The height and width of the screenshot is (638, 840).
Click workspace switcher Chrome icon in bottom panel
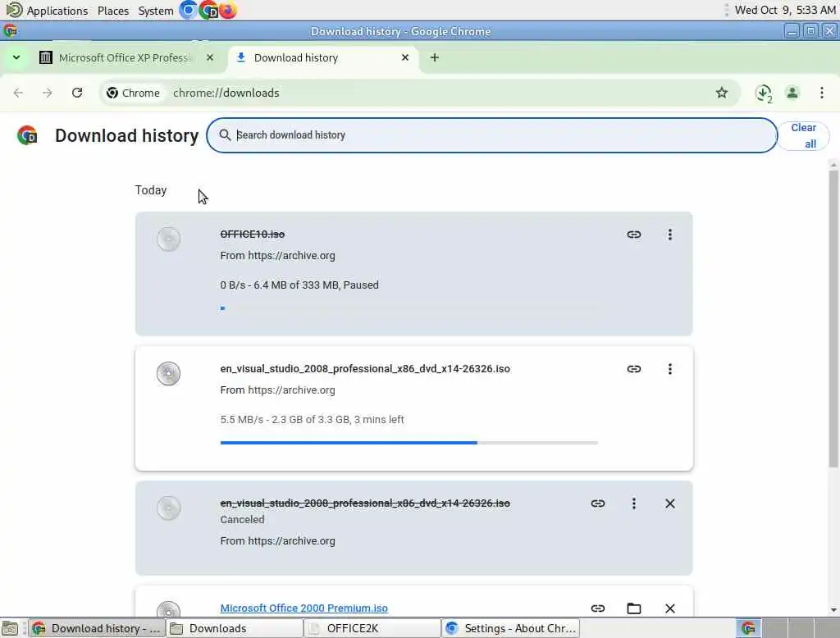coord(748,628)
